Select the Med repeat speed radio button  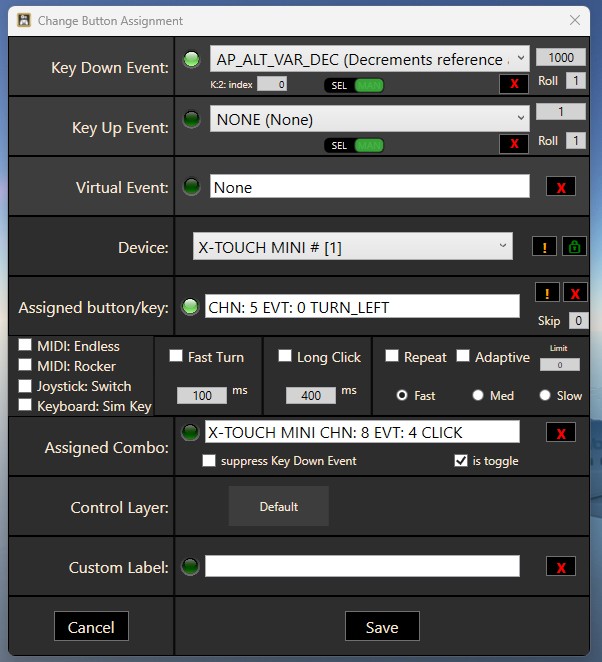[x=479, y=395]
